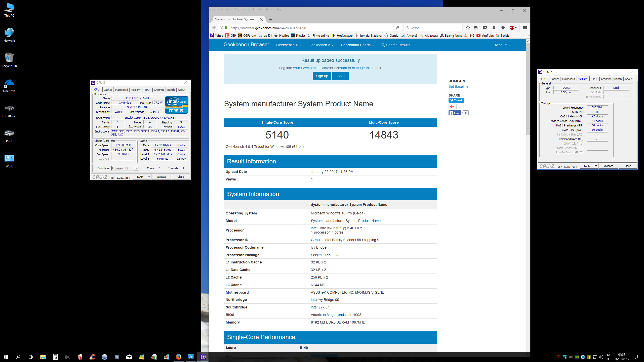Open Search Results in Geekbench navbar
The width and height of the screenshot is (644, 362).
tap(396, 45)
